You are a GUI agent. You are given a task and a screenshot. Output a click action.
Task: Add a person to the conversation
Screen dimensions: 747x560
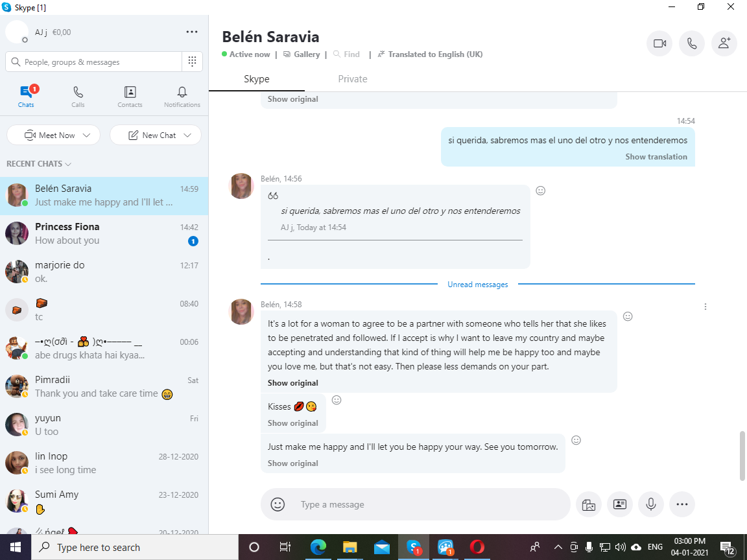coord(724,43)
